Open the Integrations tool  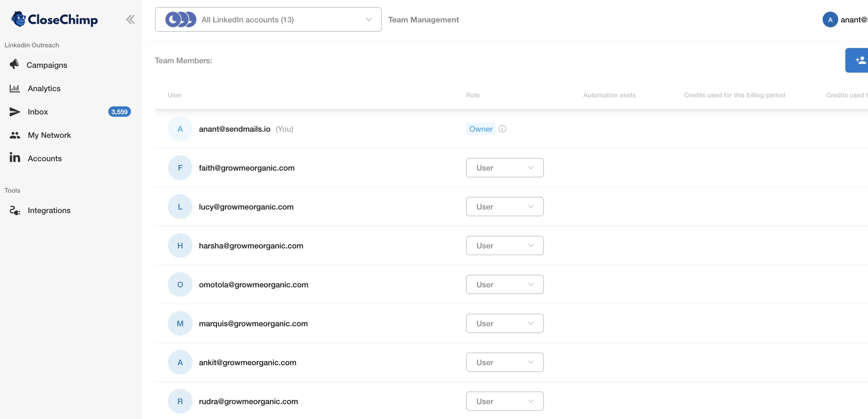coord(49,210)
